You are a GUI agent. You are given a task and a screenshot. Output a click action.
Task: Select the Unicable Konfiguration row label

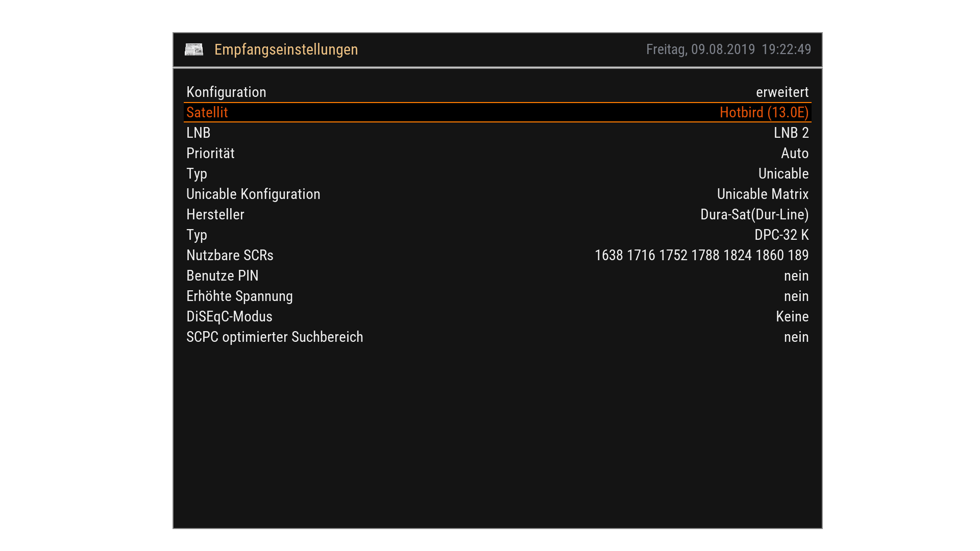[253, 194]
